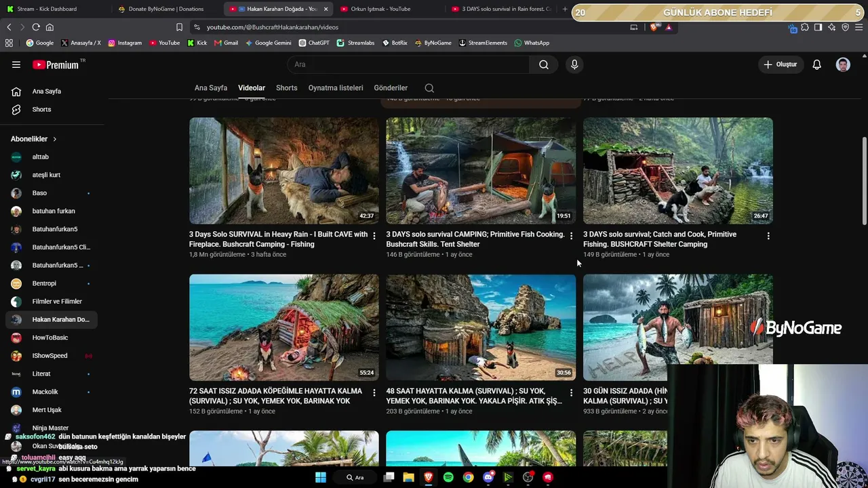Open IShowSpeed channel in subscriptions
Viewport: 868px width, 488px height.
pos(52,356)
